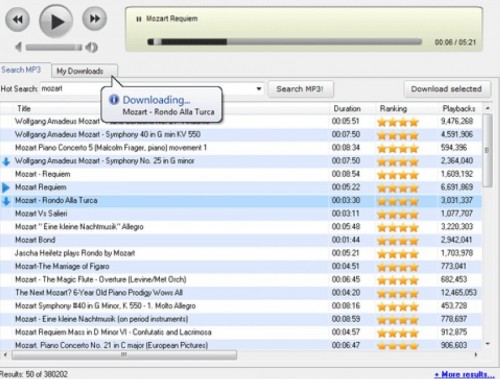Sort by the Title column header
500x379 pixels.
pos(24,108)
